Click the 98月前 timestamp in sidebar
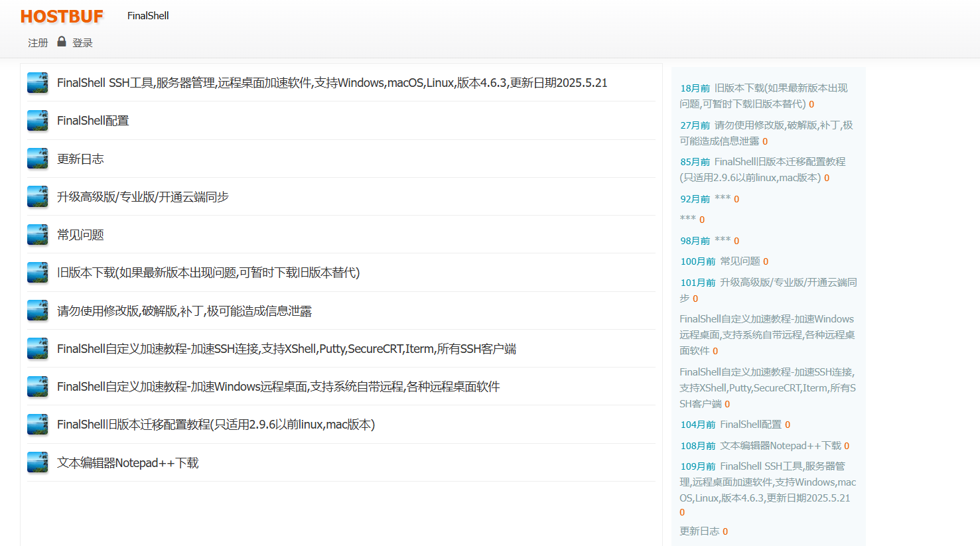The width and height of the screenshot is (980, 546). tap(695, 241)
